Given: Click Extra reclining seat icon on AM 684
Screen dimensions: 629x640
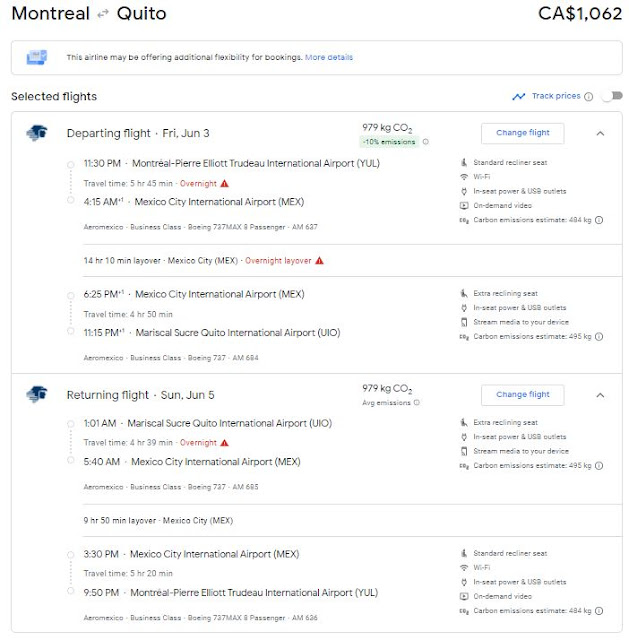Looking at the screenshot, I should [x=464, y=293].
